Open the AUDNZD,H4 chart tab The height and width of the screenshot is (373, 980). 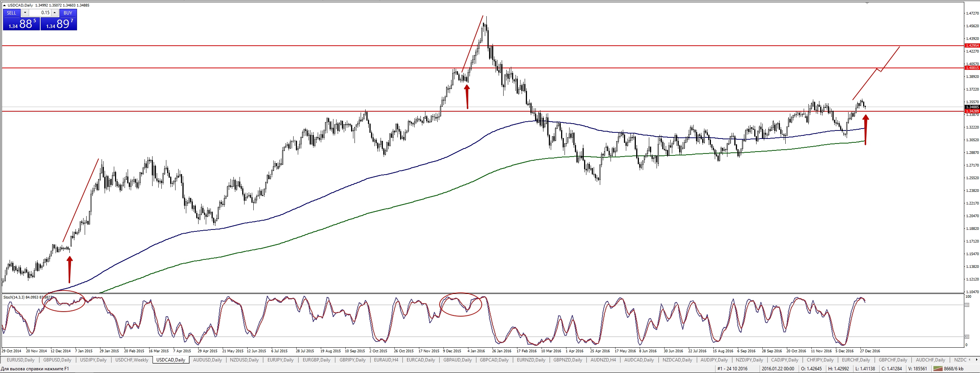[603, 360]
